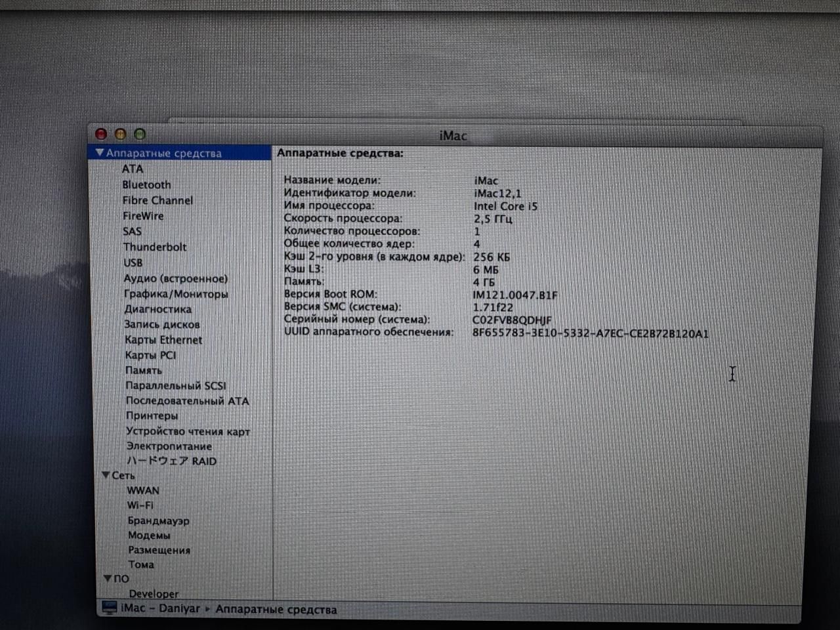Click Аппаратные средства in the path bar
The image size is (840, 630).
[276, 610]
